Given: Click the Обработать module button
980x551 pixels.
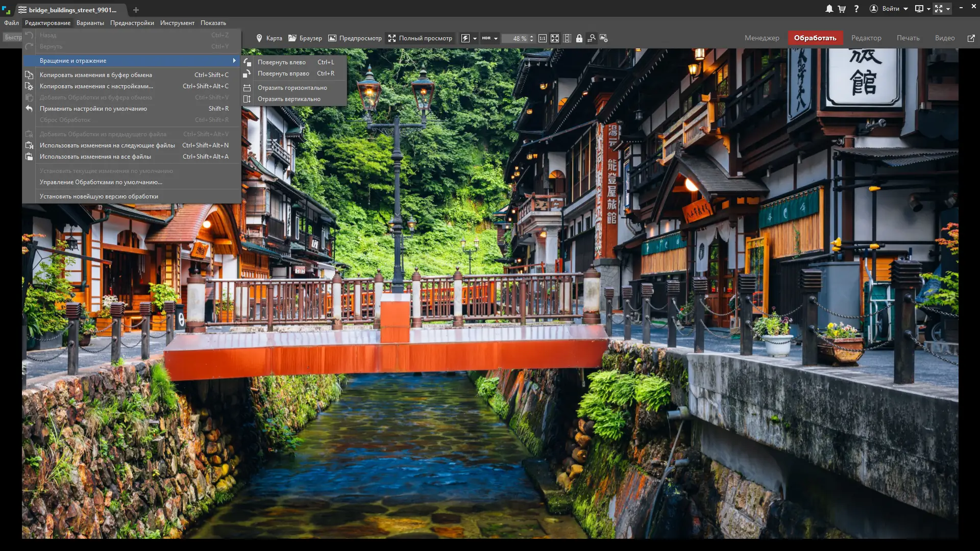Looking at the screenshot, I should pos(815,38).
